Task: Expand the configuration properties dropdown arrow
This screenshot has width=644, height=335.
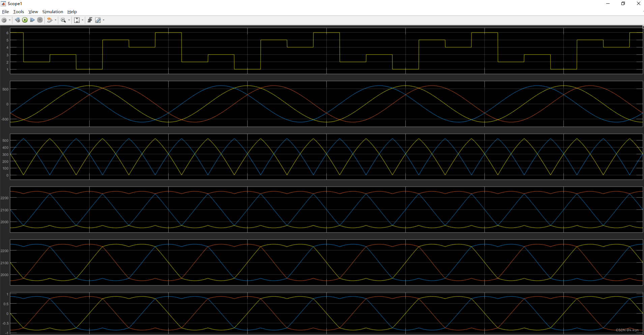Action: click(x=10, y=20)
